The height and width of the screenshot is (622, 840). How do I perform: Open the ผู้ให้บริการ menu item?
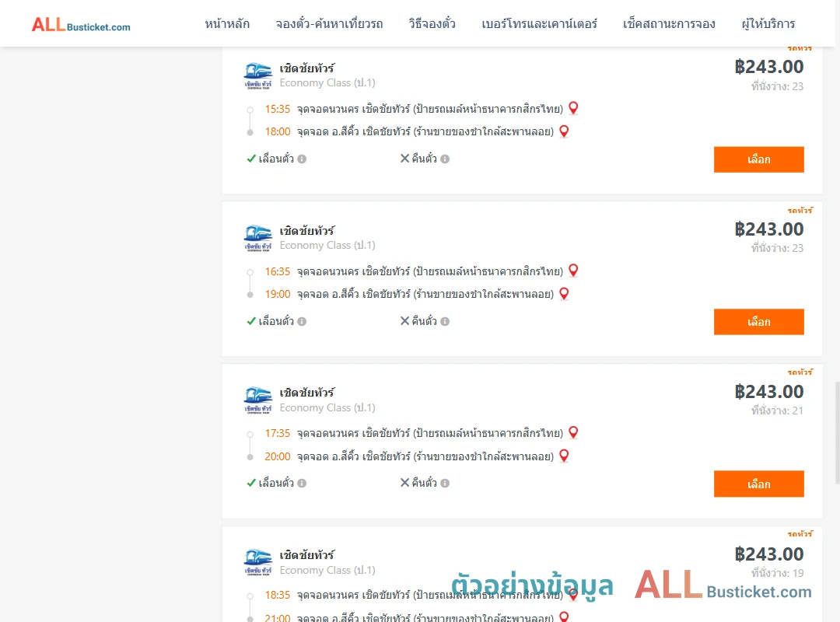768,23
